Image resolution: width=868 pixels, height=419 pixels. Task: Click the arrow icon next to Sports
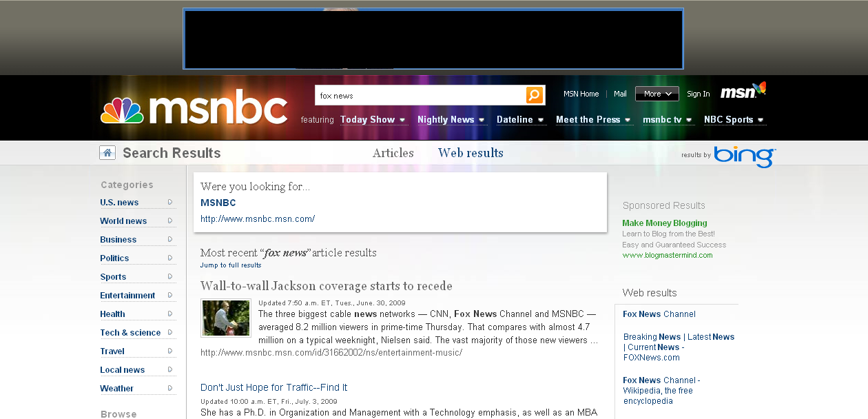(x=170, y=276)
